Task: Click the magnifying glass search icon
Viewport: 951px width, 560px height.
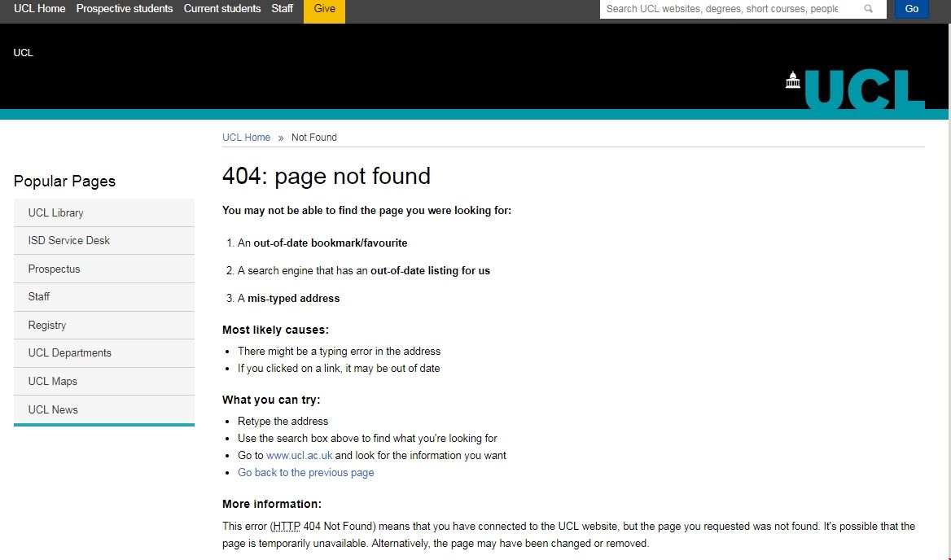Action: click(x=869, y=9)
